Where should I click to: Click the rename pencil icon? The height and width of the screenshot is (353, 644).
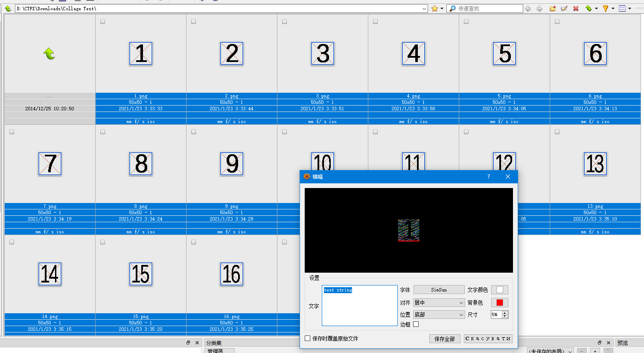(564, 9)
